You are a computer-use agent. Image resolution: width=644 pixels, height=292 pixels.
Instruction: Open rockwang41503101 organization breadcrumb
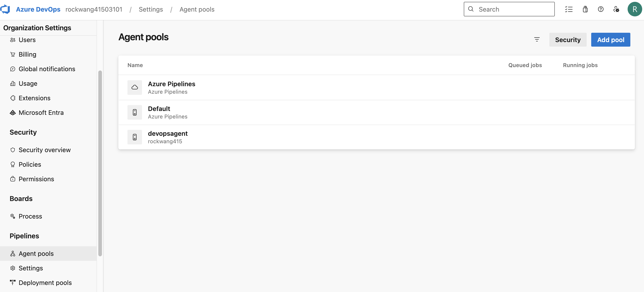(x=94, y=9)
